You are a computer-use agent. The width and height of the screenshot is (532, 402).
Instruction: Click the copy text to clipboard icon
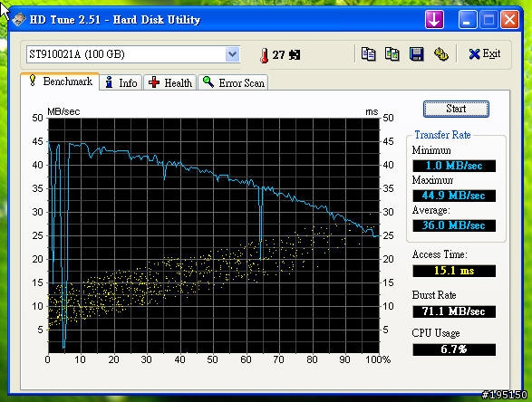click(368, 54)
